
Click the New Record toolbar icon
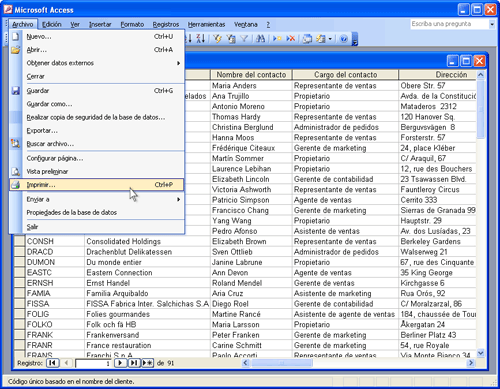(x=277, y=39)
